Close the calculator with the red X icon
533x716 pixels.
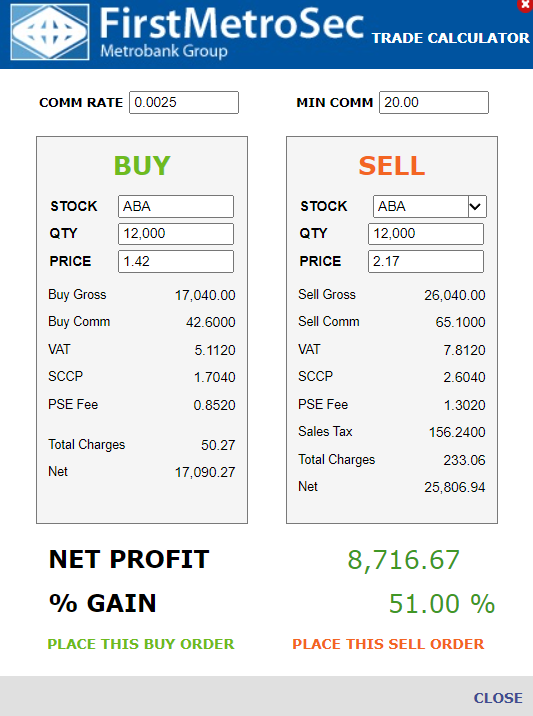tap(526, 5)
